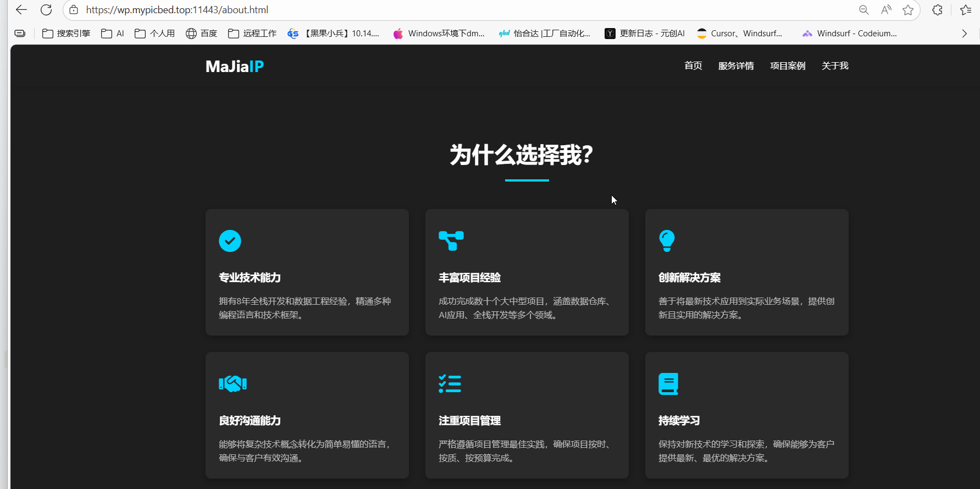980x489 pixels.
Task: Click the 丰富项目经验 card title
Action: 469,278
